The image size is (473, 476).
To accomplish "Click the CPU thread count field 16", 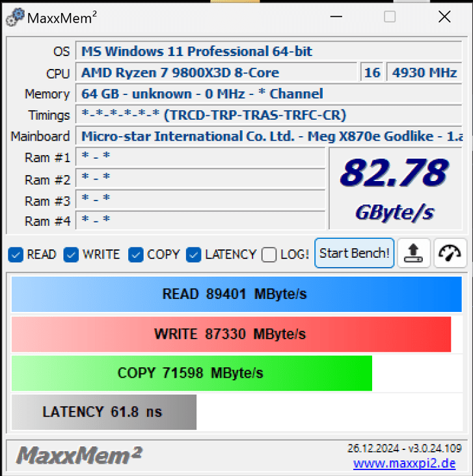I will point(372,72).
